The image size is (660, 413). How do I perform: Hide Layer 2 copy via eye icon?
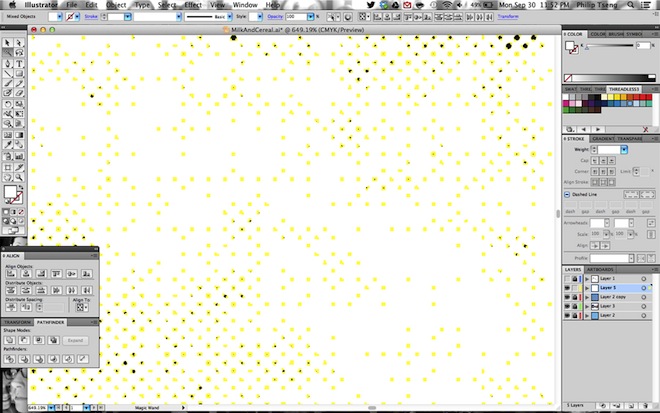567,297
